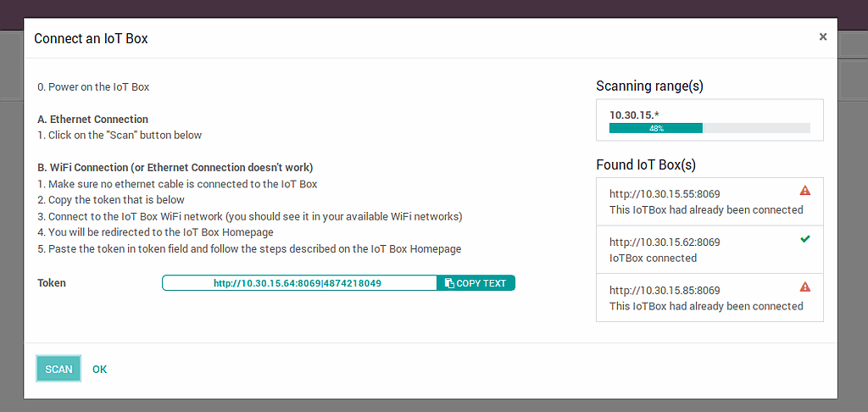Click the "Scanning range(s)" heading
Image resolution: width=868 pixels, height=412 pixels.
[x=649, y=86]
